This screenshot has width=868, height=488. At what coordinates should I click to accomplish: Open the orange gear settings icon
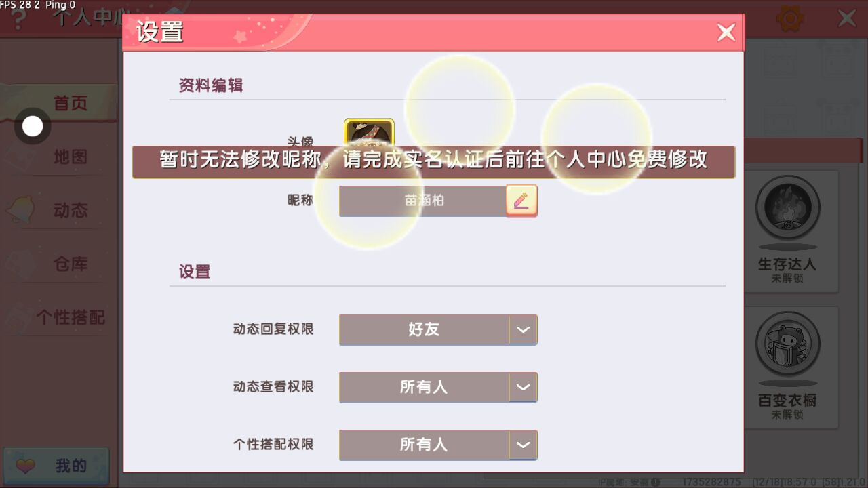click(790, 18)
